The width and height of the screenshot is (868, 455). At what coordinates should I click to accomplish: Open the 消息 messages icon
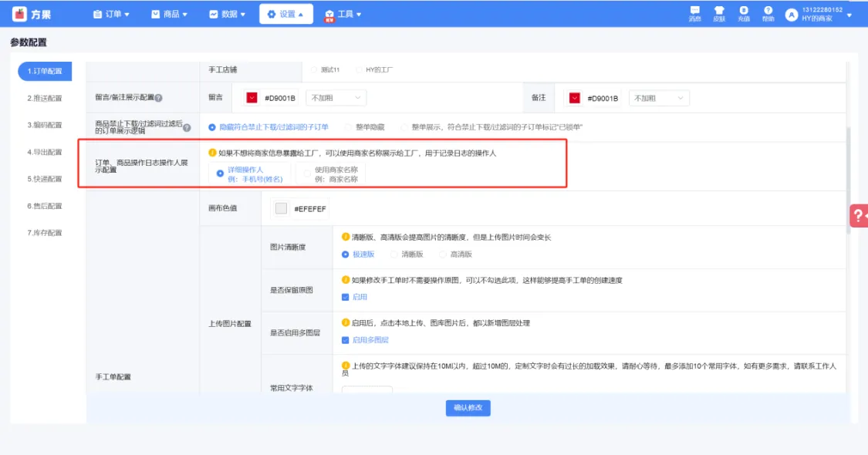pos(694,11)
